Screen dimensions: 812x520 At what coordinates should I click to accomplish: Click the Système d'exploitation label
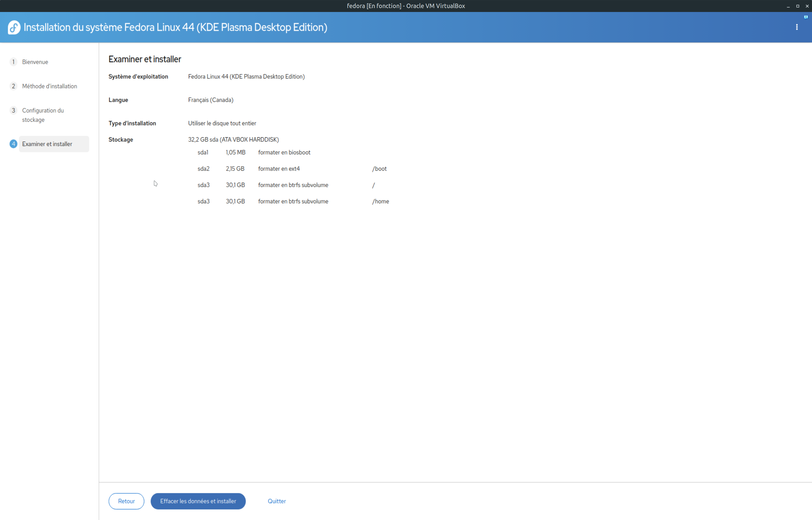tap(138, 77)
